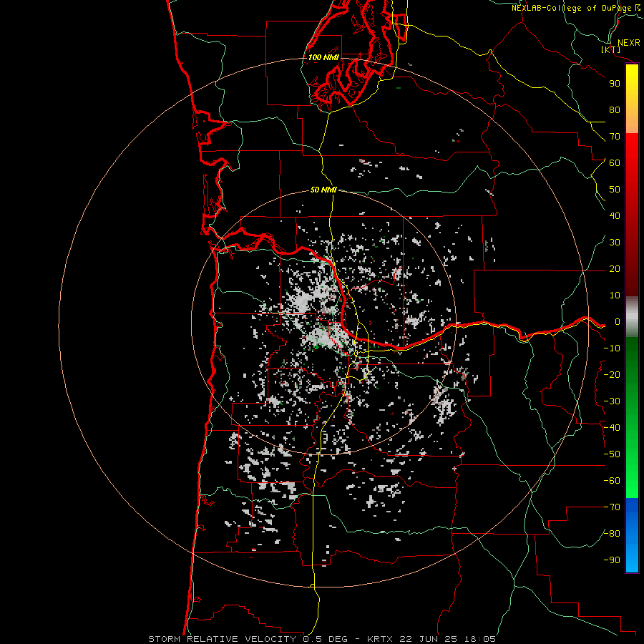Click the 70 value on the velocity scale
The image size is (644, 644).
click(615, 137)
